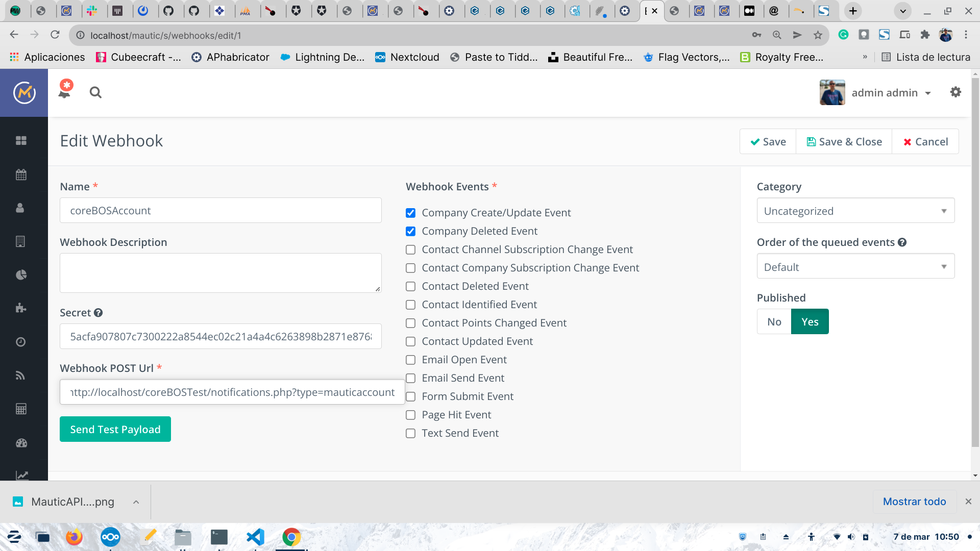The width and height of the screenshot is (980, 551).
Task: Click Send Test Payload button
Action: pyautogui.click(x=115, y=429)
